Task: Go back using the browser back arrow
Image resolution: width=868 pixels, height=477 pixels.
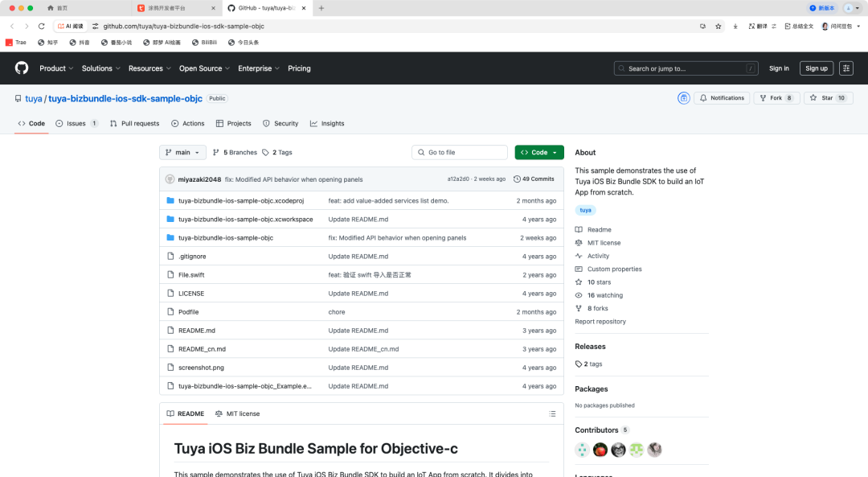Action: coord(11,26)
